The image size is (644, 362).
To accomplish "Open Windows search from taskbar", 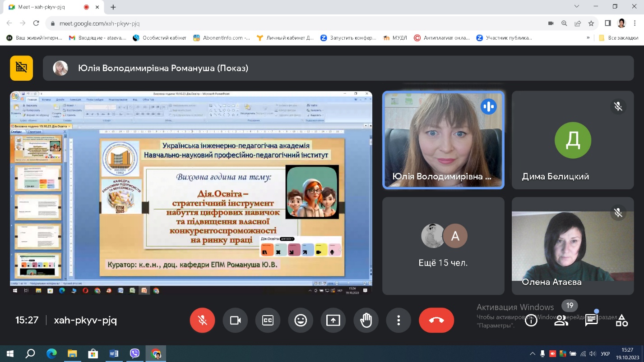I will point(30,354).
